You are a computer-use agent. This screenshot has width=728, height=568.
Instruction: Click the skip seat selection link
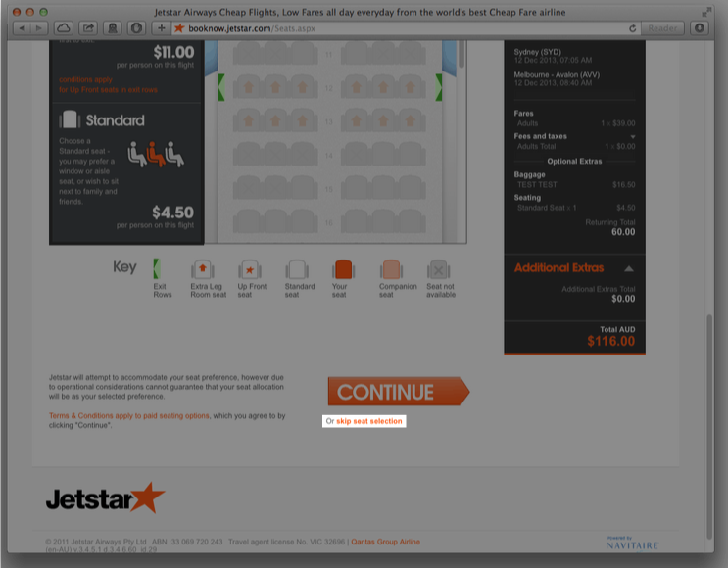pos(369,421)
